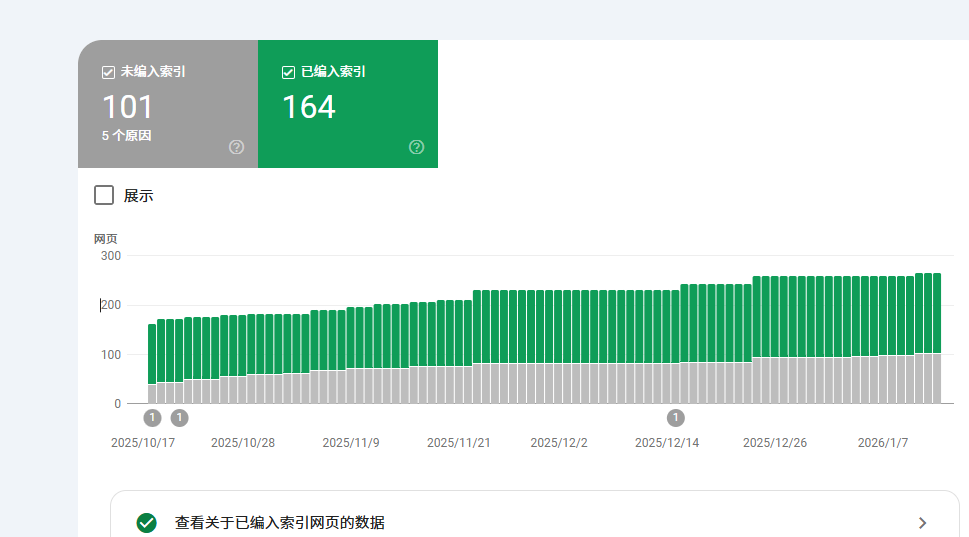Click the leftmost annotation marker under chart

152,417
